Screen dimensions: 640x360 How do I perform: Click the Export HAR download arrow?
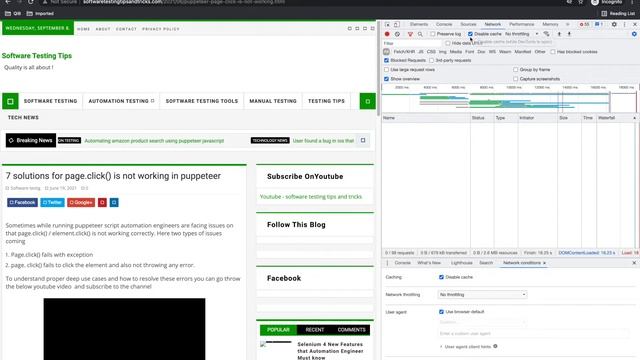(569, 34)
